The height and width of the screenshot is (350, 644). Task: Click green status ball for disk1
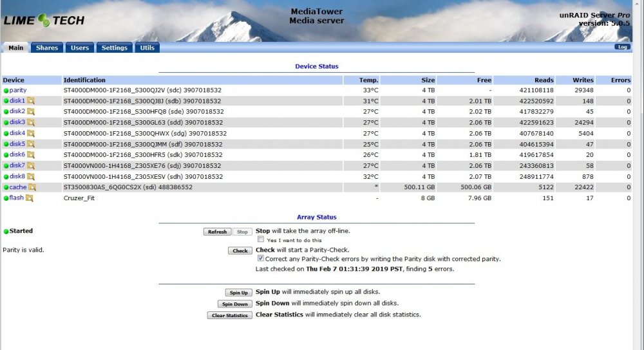pyautogui.click(x=6, y=101)
